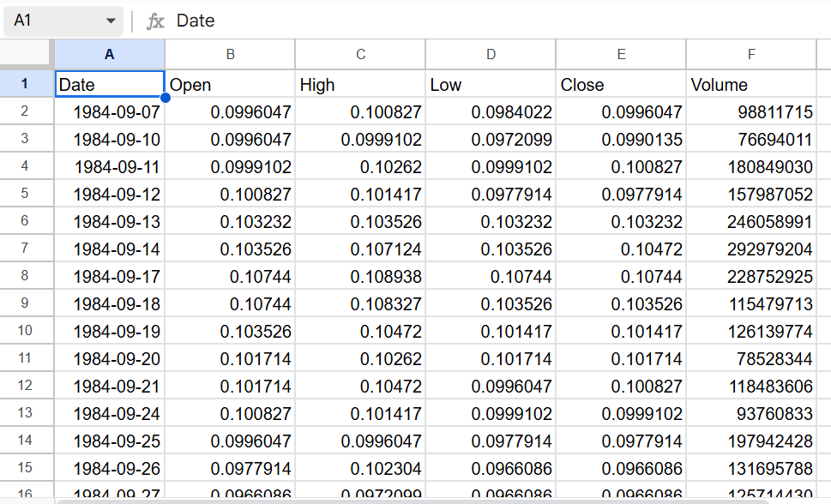Click the A1 cell reference name box
Screen dimensions: 831x504
pos(51,21)
